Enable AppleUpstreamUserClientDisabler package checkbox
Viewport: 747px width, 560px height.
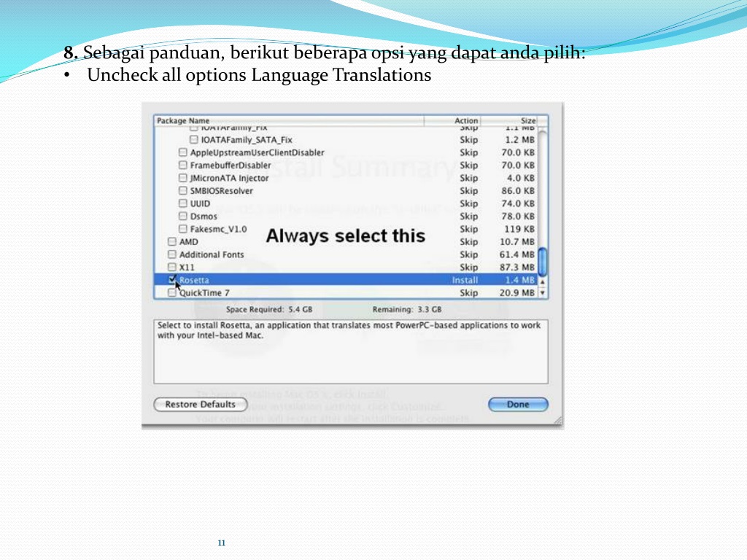pos(182,152)
